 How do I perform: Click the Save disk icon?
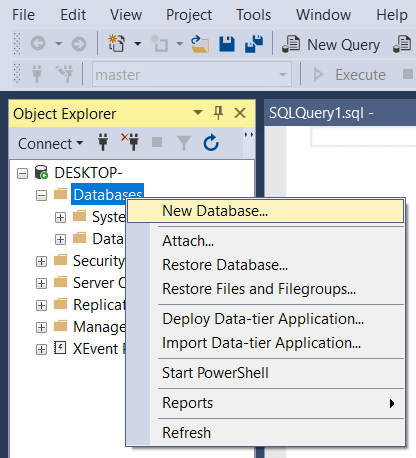click(227, 44)
